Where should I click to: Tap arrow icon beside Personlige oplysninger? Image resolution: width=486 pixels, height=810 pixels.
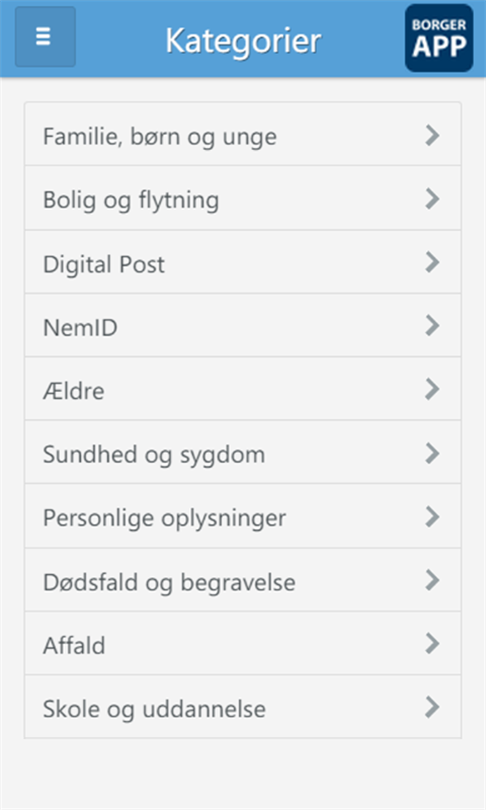pos(432,517)
